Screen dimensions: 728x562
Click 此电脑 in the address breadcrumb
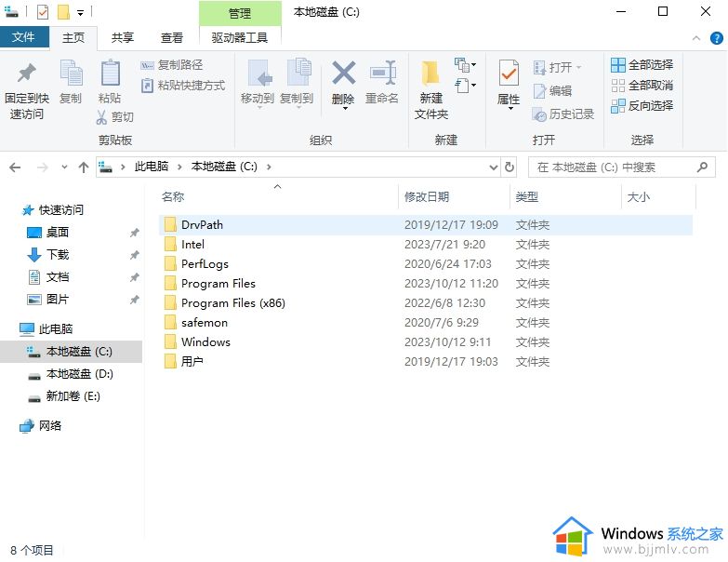coord(152,167)
